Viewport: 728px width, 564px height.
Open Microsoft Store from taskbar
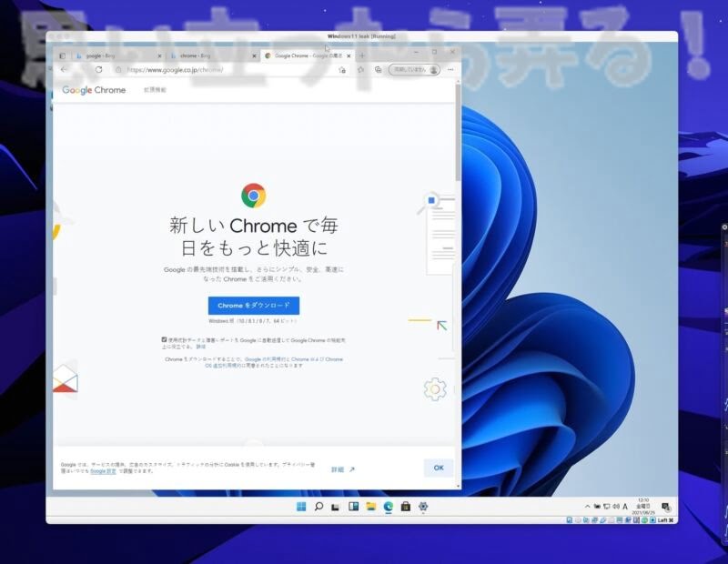click(x=405, y=507)
